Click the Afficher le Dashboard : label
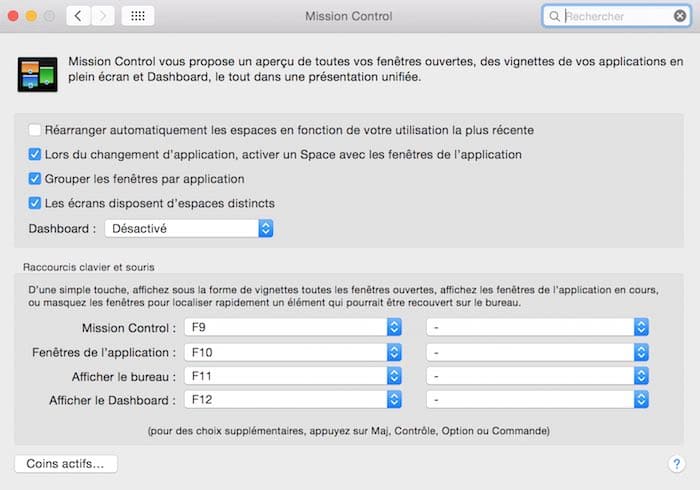The image size is (700, 490). (x=112, y=400)
